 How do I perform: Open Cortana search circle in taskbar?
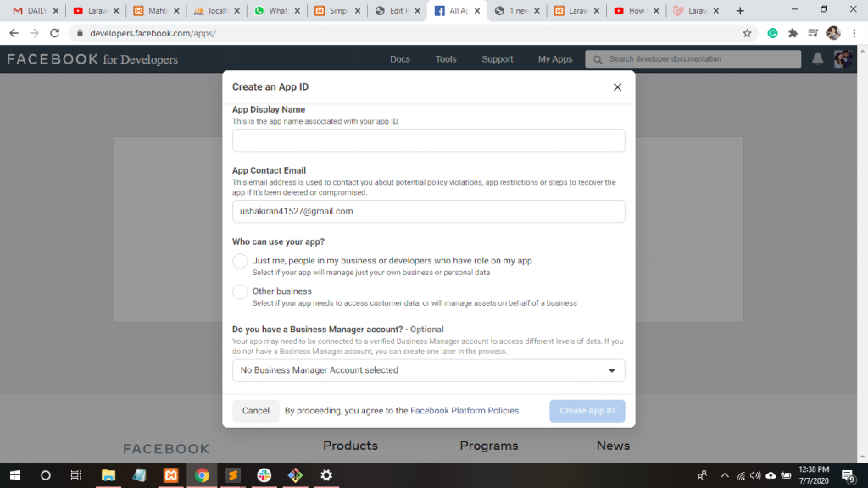46,475
